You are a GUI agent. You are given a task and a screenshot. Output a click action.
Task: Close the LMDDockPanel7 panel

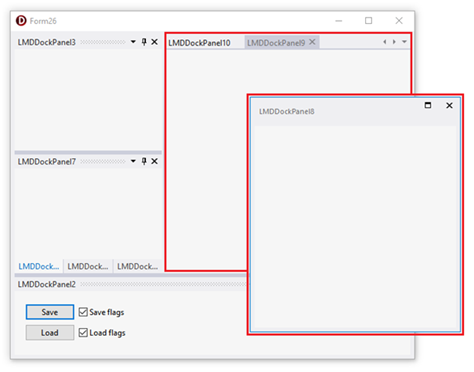coord(154,161)
